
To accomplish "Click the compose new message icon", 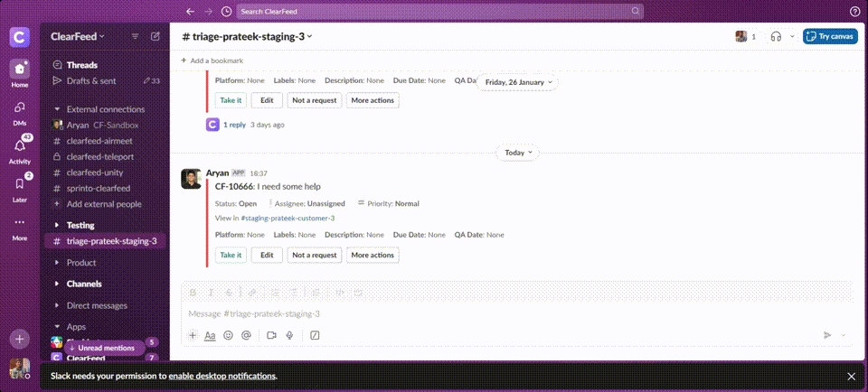I will coord(156,36).
